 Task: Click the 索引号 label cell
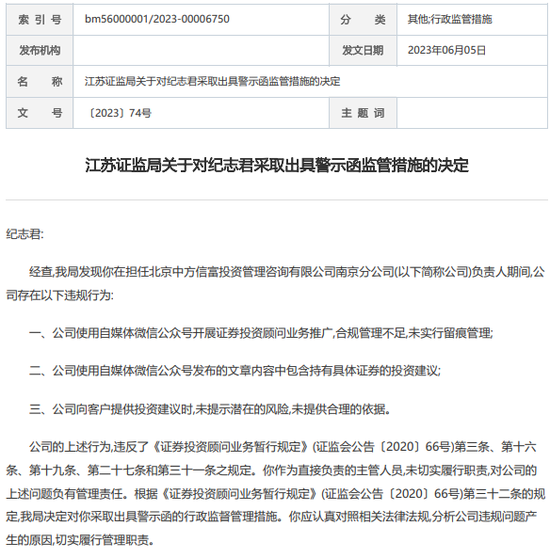pyautogui.click(x=39, y=20)
